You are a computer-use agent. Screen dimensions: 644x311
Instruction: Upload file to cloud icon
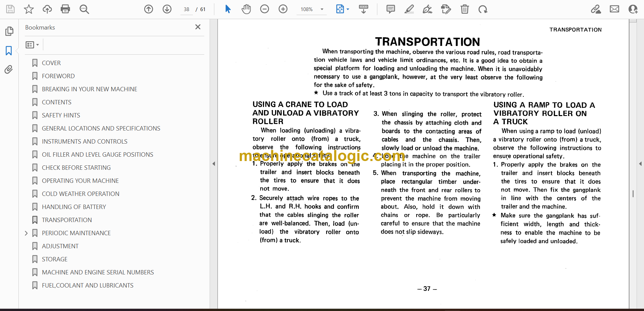point(47,9)
